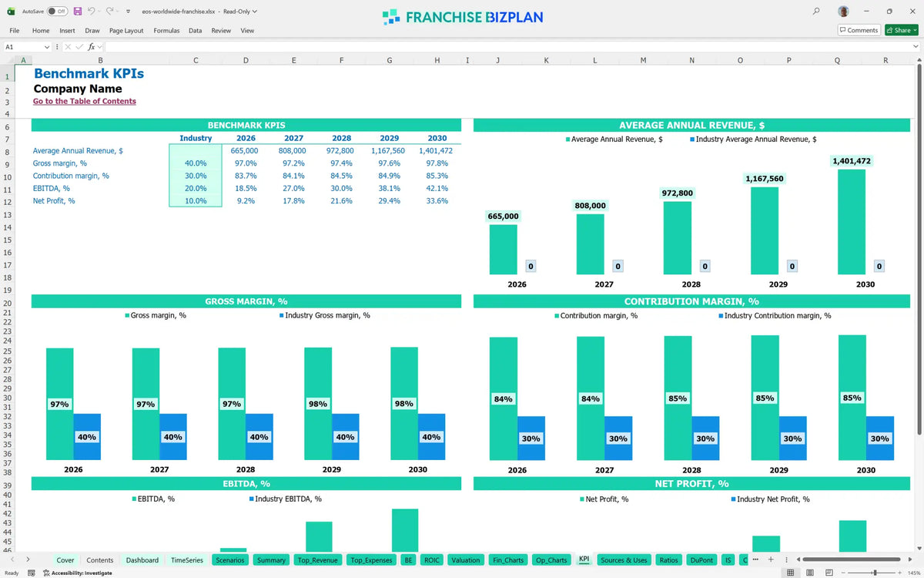
Task: Click the Insert Function fx icon
Action: point(91,47)
